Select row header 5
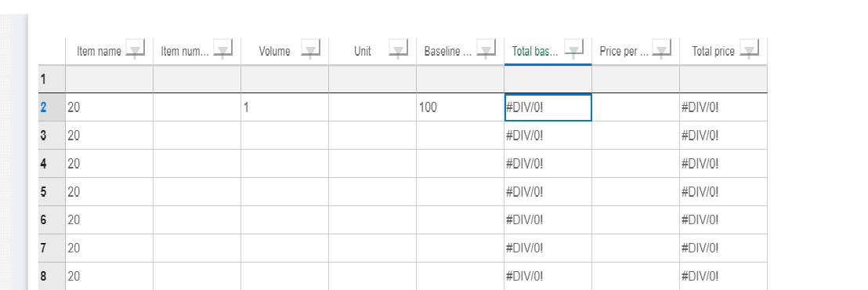The width and height of the screenshot is (868, 290). (52, 191)
